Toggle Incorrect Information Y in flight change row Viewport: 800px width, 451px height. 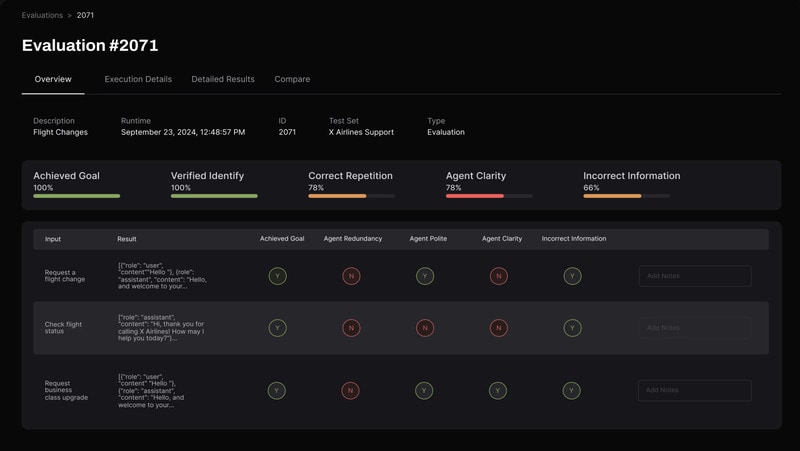[572, 276]
